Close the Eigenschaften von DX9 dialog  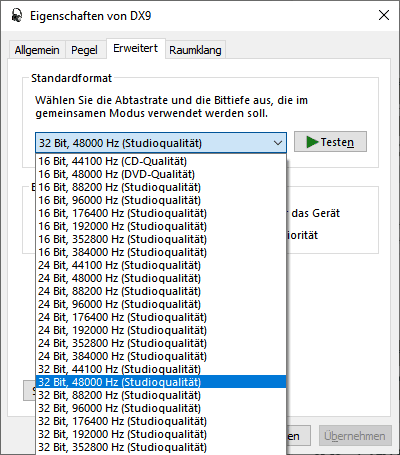384,15
